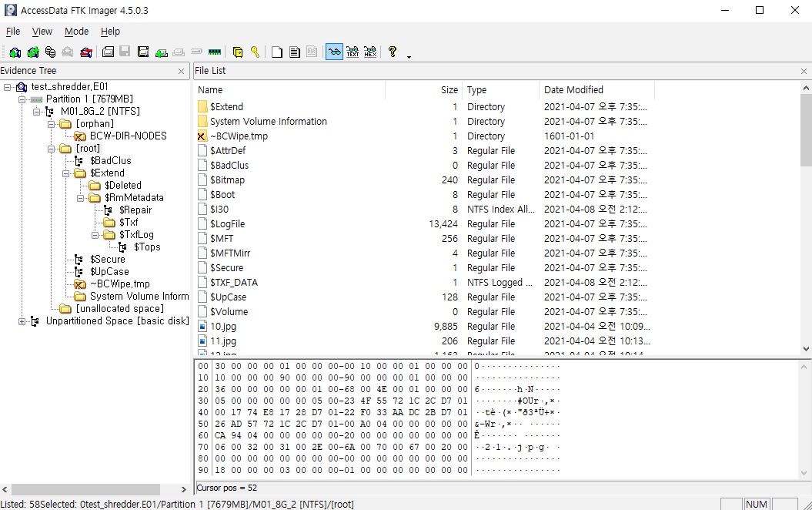Open the Mode menu

tap(77, 32)
